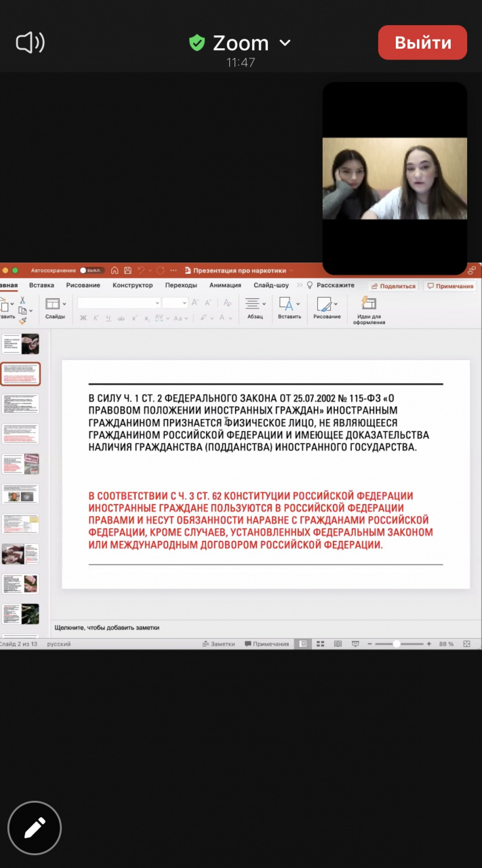The image size is (482, 868).
Task: Switch to reading view in status bar
Action: (337, 644)
